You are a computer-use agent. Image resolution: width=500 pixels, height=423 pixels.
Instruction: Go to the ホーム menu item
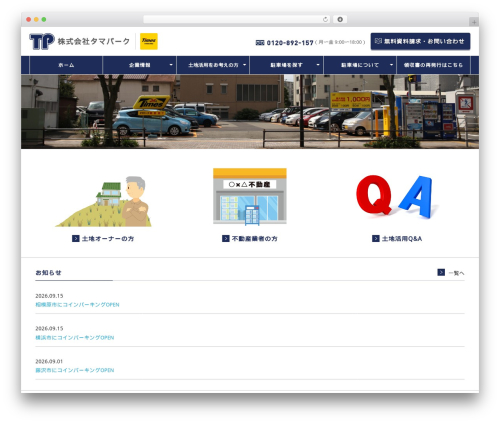(x=66, y=65)
